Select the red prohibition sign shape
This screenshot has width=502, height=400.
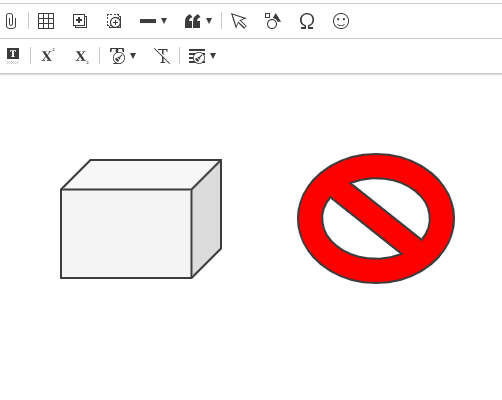[376, 218]
